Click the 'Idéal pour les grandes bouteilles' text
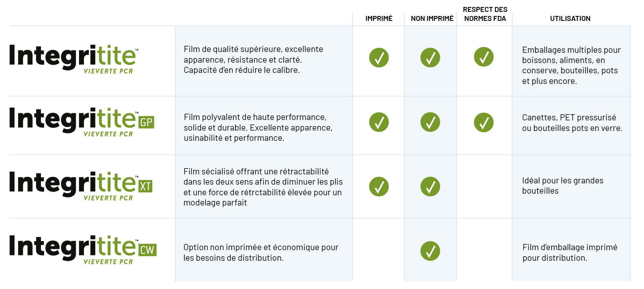The image size is (644, 289). coord(563,185)
